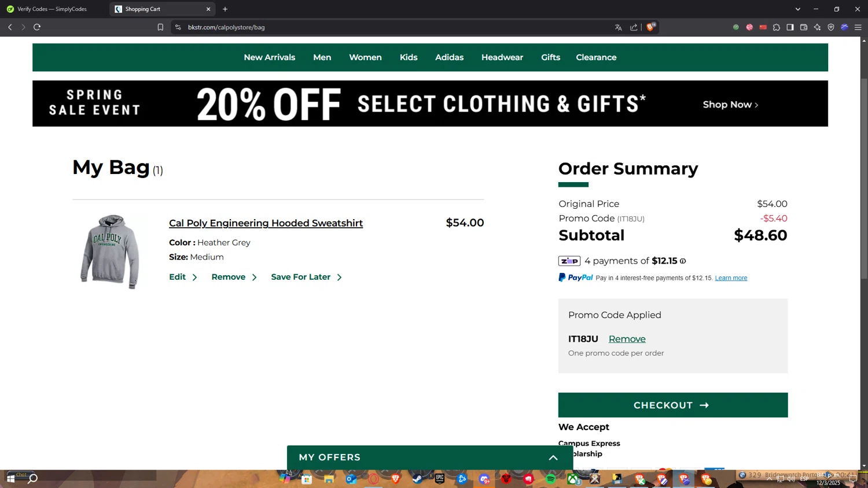Open the browser extensions puzzle icon
Viewport: 868px width, 488px height.
tap(777, 27)
